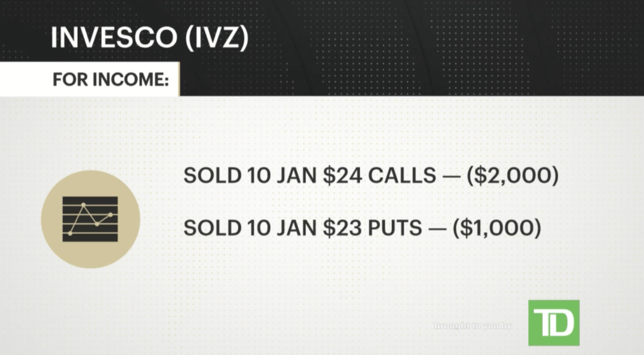Click the FOR INCOME: banner label
Image resolution: width=644 pixels, height=355 pixels.
tap(110, 80)
